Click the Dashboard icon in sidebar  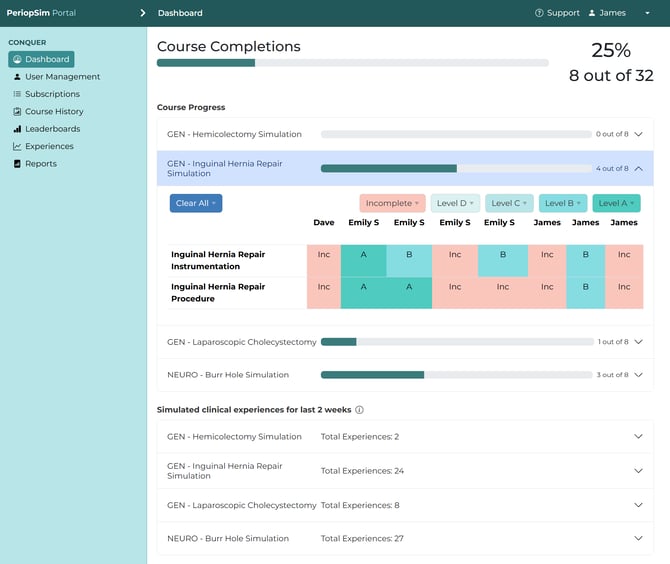click(x=17, y=59)
